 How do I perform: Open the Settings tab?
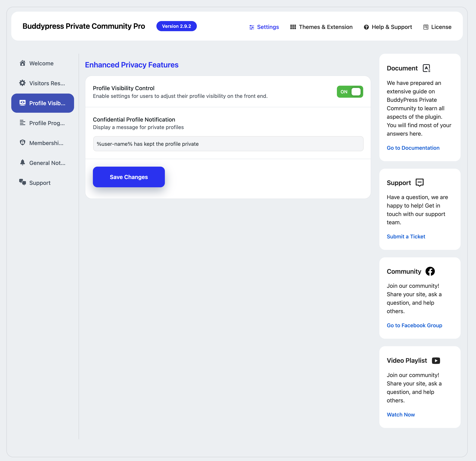click(x=264, y=27)
